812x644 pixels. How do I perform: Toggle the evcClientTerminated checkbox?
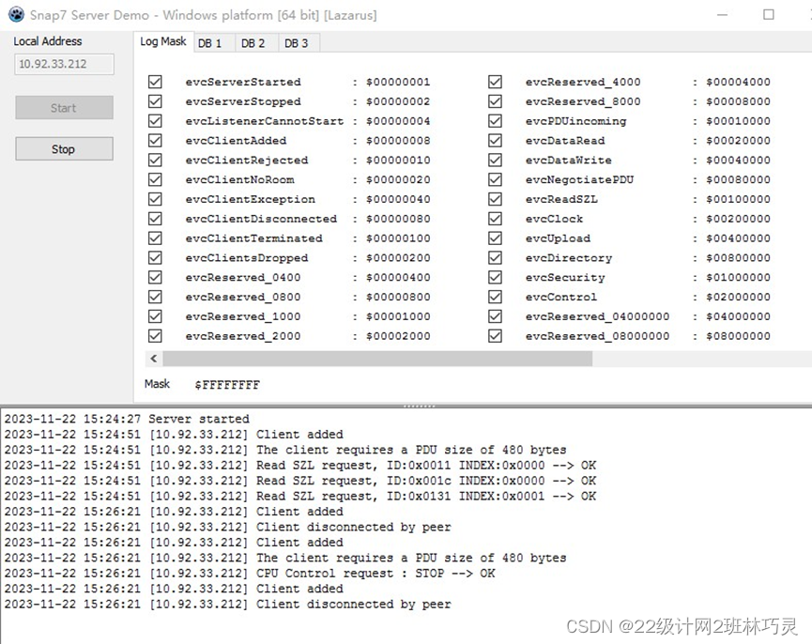coord(155,238)
